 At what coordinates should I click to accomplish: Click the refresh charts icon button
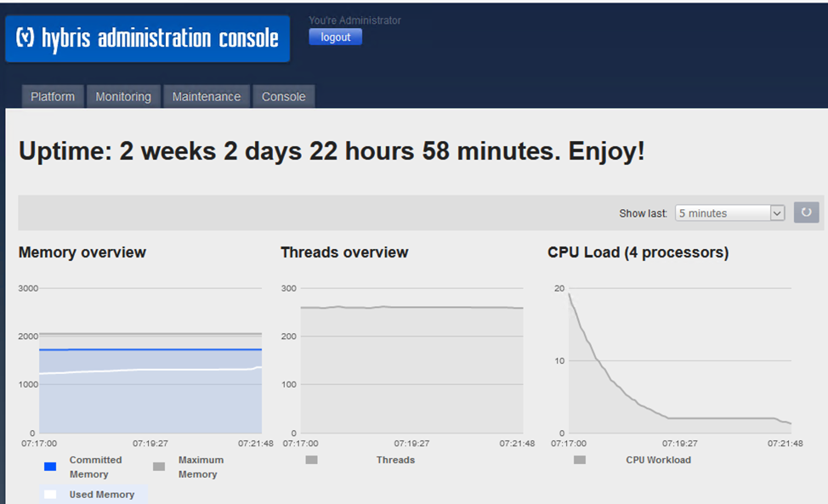[807, 212]
